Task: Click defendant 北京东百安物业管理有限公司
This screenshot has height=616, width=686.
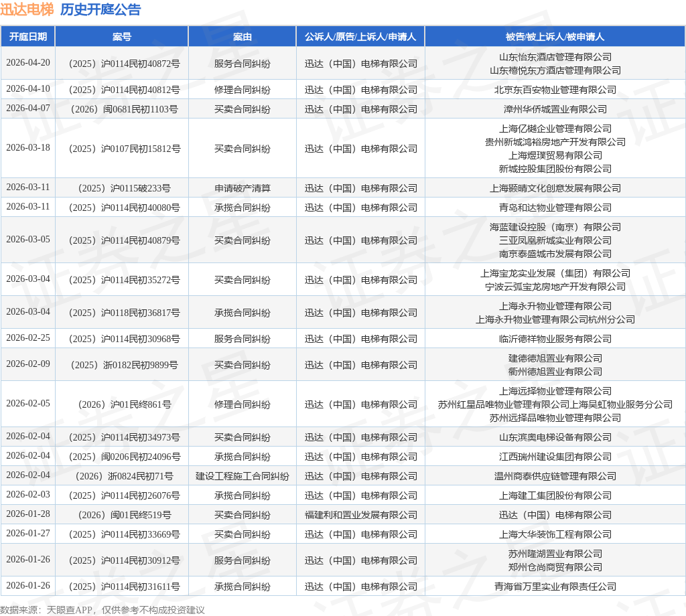Action: [x=555, y=90]
